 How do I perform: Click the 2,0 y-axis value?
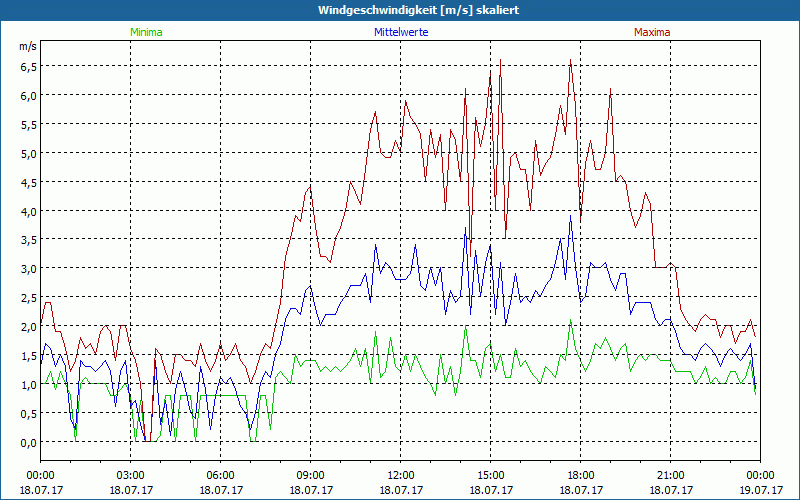pos(29,327)
